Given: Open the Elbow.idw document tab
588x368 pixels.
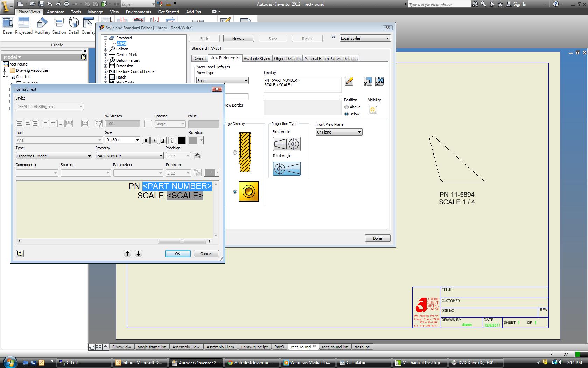Looking at the screenshot, I should (x=121, y=347).
